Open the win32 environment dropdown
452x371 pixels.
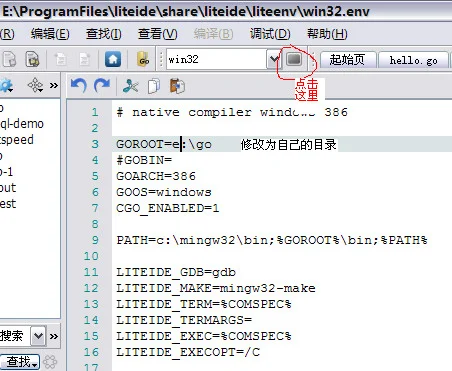pos(274,60)
